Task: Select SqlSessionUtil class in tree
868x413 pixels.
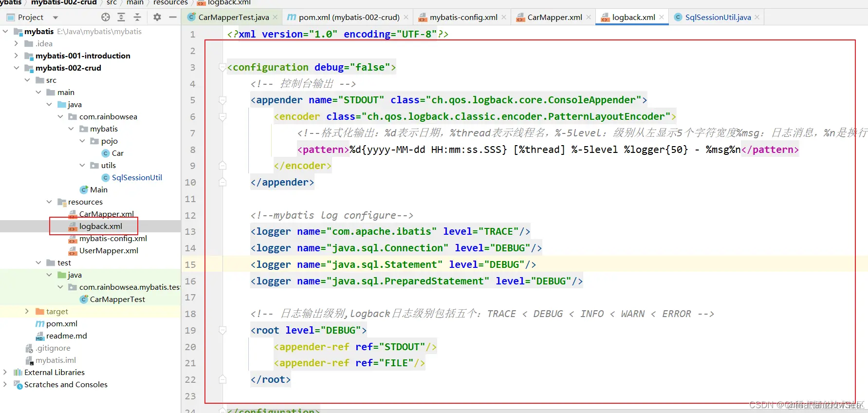Action: [x=137, y=177]
